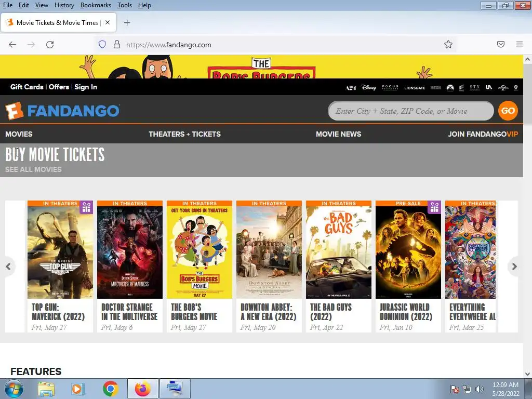Open the View menu
Viewport: 532px width, 399px height.
42,5
